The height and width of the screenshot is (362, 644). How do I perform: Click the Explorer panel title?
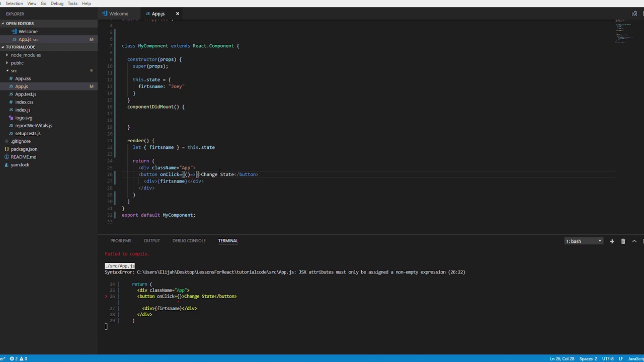(15, 14)
